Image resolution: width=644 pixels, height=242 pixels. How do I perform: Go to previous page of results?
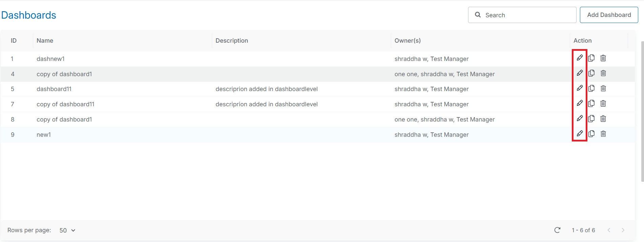609,230
